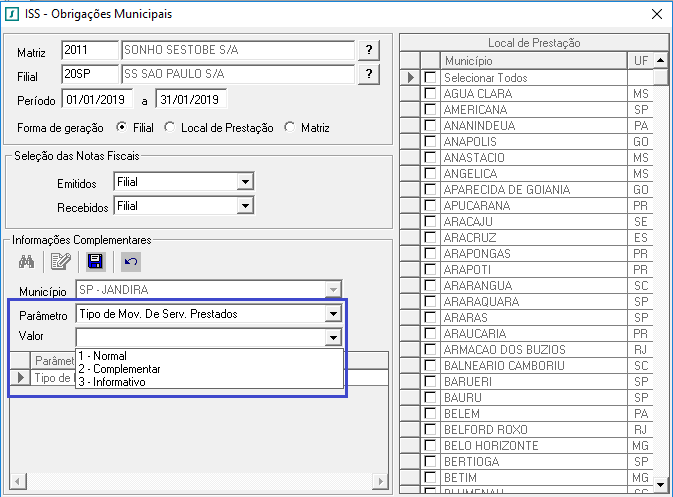Choose '1 - Normal' from the list
The width and height of the screenshot is (673, 497).
[102, 356]
